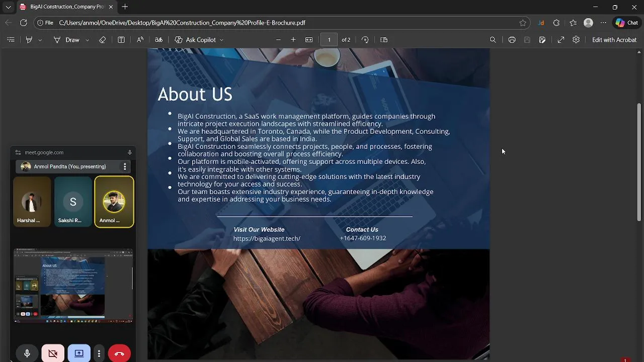644x362 pixels.
Task: Click the Visit Our Website heading
Action: (x=259, y=229)
